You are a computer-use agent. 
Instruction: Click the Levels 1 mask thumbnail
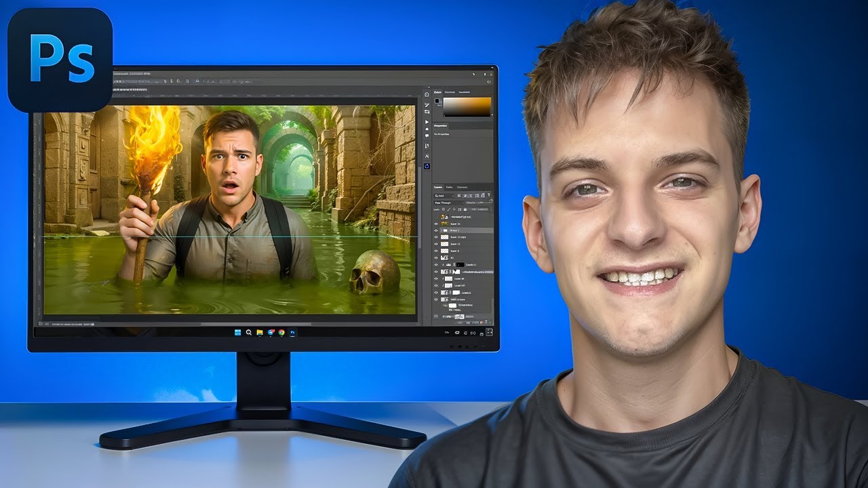tap(460, 264)
